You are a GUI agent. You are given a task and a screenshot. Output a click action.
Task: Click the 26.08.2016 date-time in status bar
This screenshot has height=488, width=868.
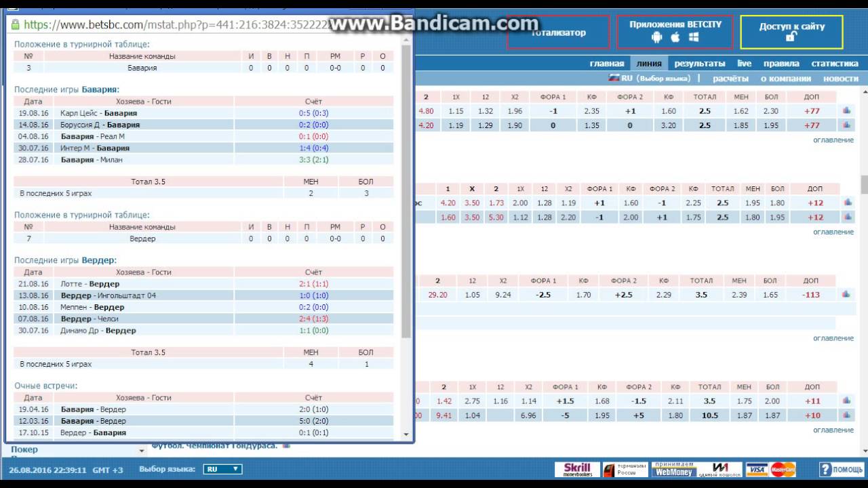tap(47, 470)
